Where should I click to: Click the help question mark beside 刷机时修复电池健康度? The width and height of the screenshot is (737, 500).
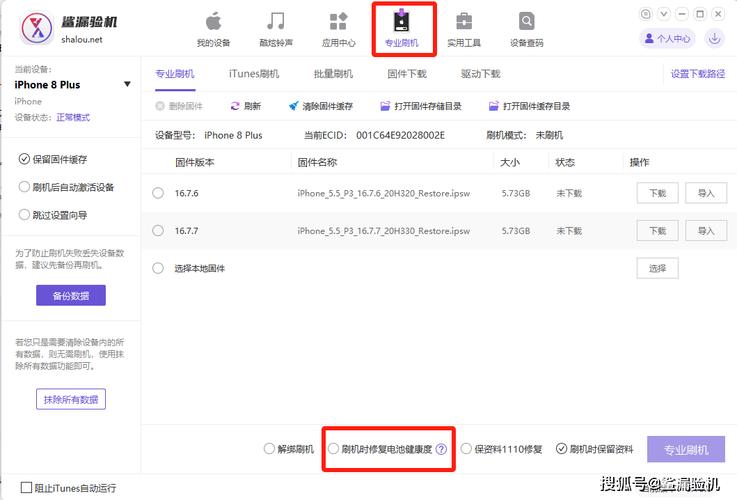(x=441, y=450)
